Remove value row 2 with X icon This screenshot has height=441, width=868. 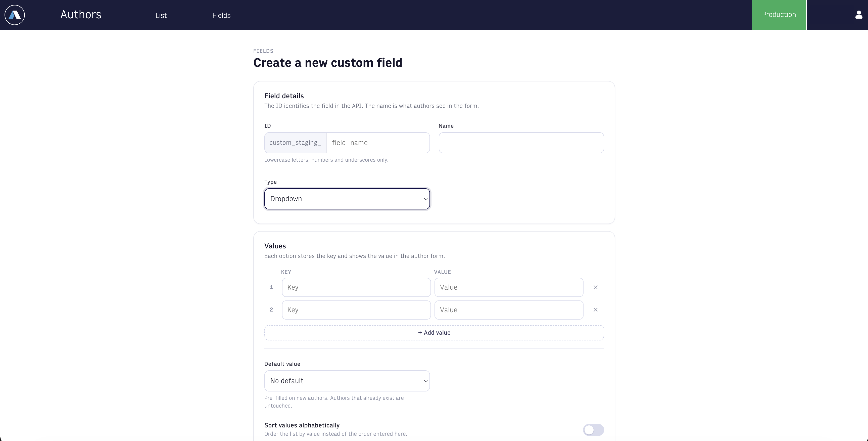click(x=595, y=310)
